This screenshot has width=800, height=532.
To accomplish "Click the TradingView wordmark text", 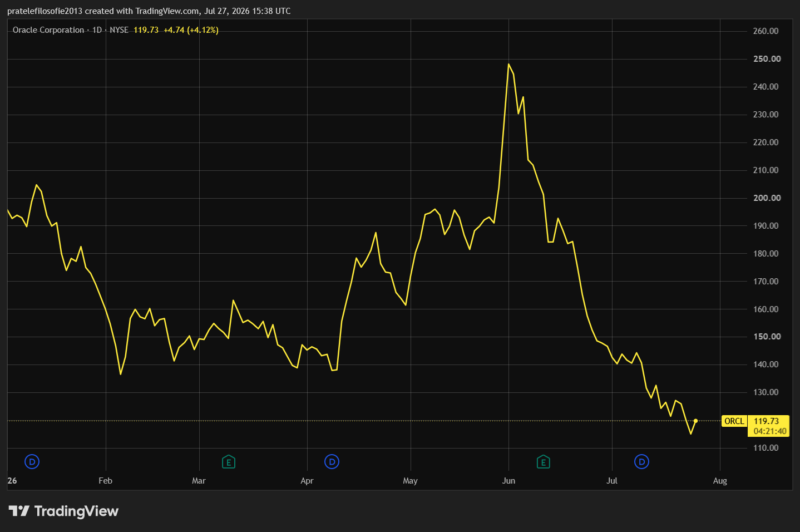I will click(x=76, y=511).
